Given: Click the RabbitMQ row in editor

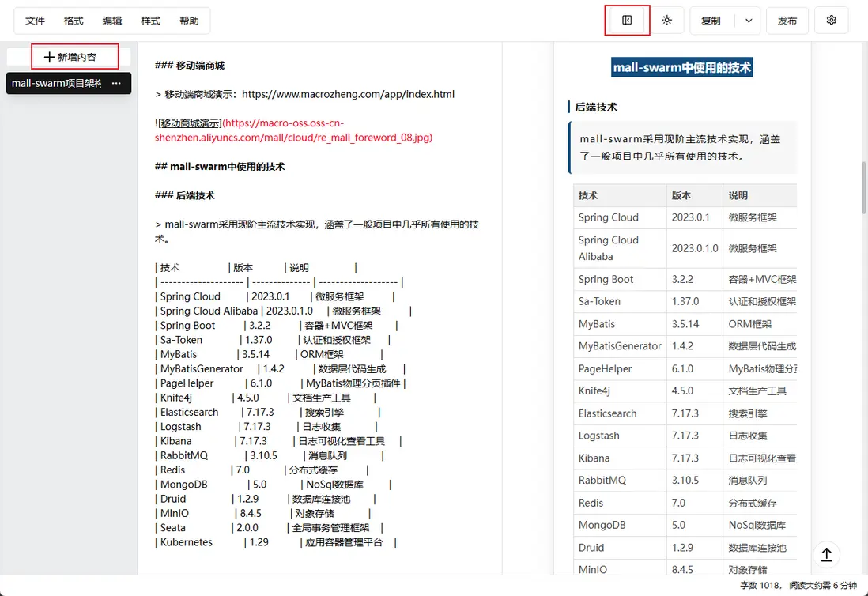Looking at the screenshot, I should coord(269,455).
